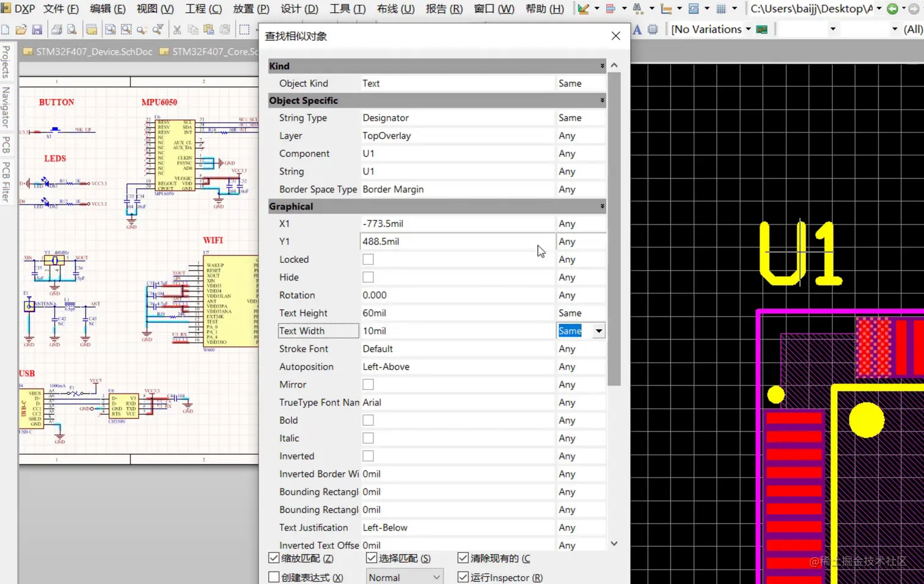Screen dimensions: 924x584
Task: Click the green PCB board icon
Action: tap(761, 29)
